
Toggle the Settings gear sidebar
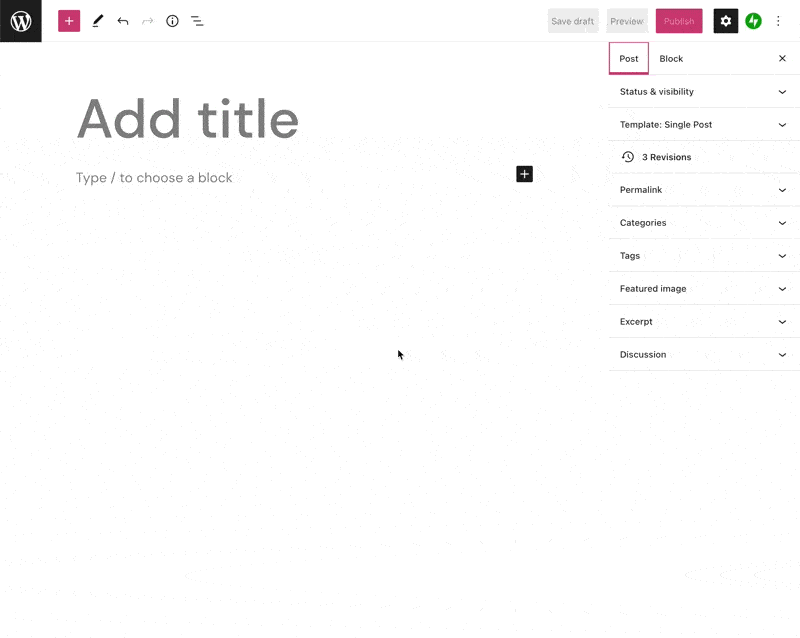click(726, 21)
